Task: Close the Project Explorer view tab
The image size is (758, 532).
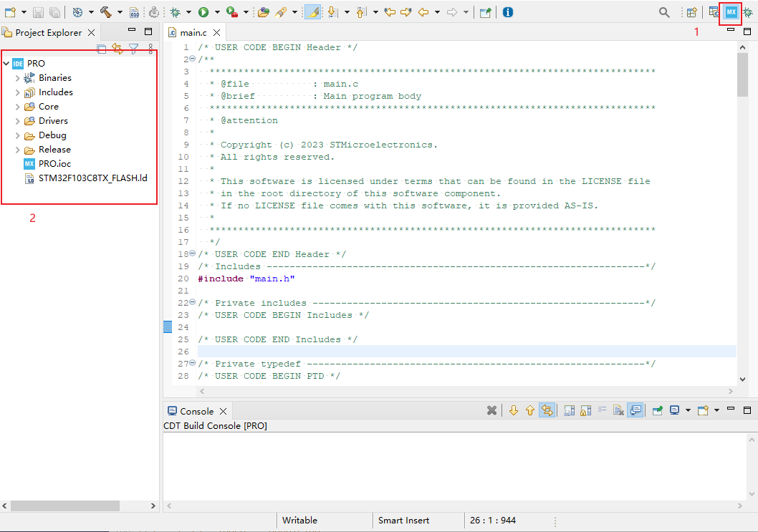Action: coord(92,33)
